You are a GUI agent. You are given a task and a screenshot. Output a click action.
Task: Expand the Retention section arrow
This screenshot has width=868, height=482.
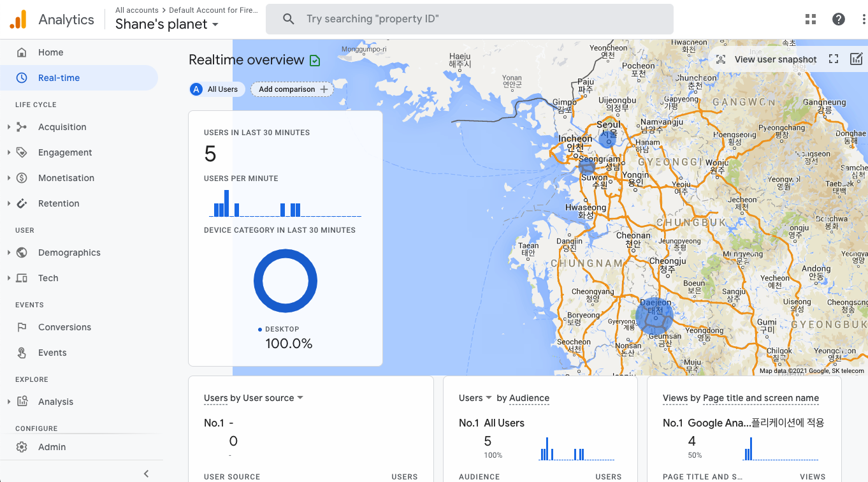[9, 203]
